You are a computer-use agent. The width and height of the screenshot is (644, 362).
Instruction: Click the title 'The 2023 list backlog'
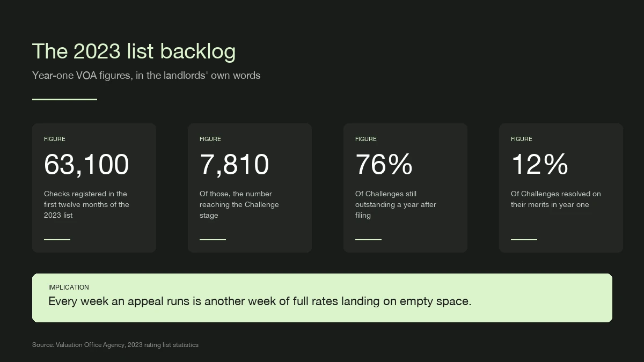(134, 51)
